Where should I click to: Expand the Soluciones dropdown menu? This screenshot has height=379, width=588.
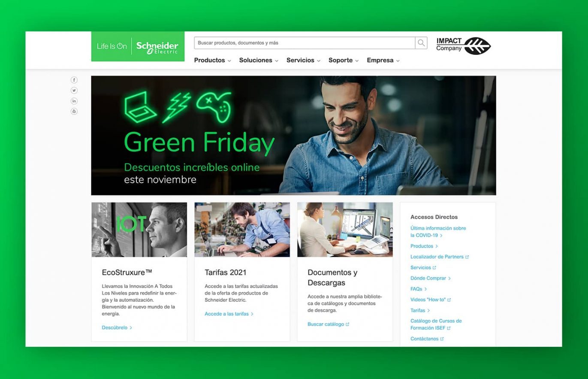259,61
